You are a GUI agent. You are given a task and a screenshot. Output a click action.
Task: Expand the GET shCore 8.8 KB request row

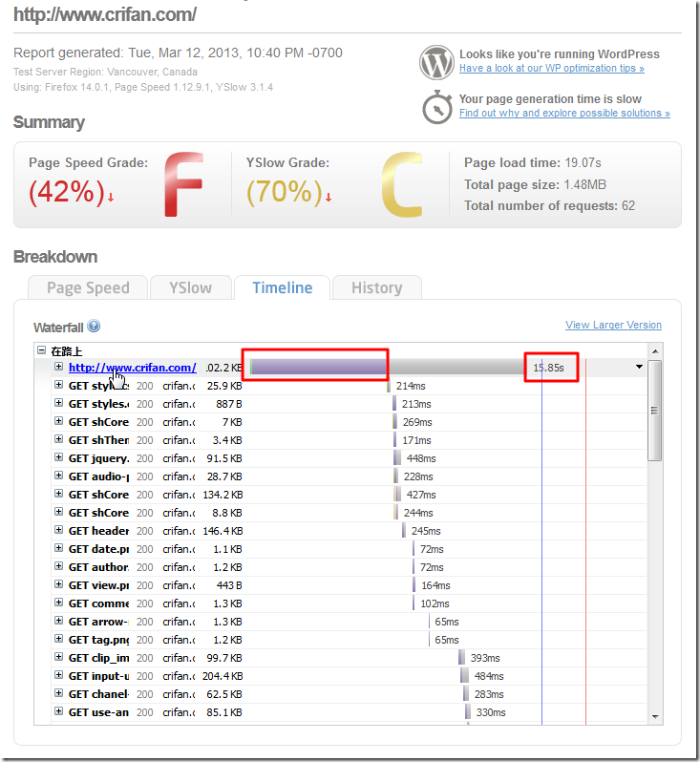click(x=59, y=512)
